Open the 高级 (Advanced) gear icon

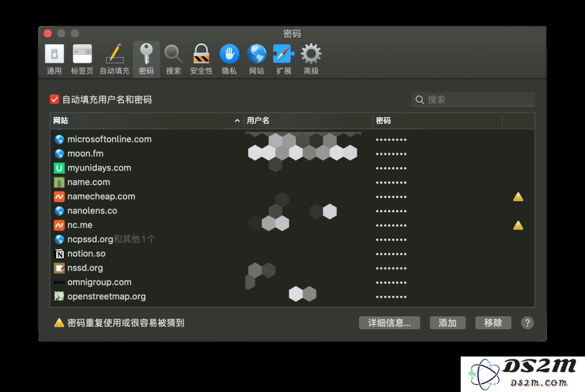tap(311, 54)
